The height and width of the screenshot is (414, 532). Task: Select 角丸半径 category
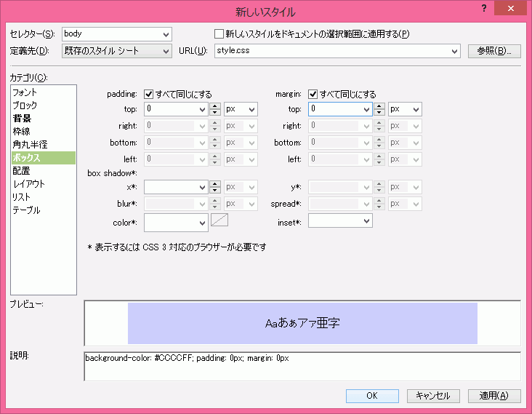coord(43,145)
